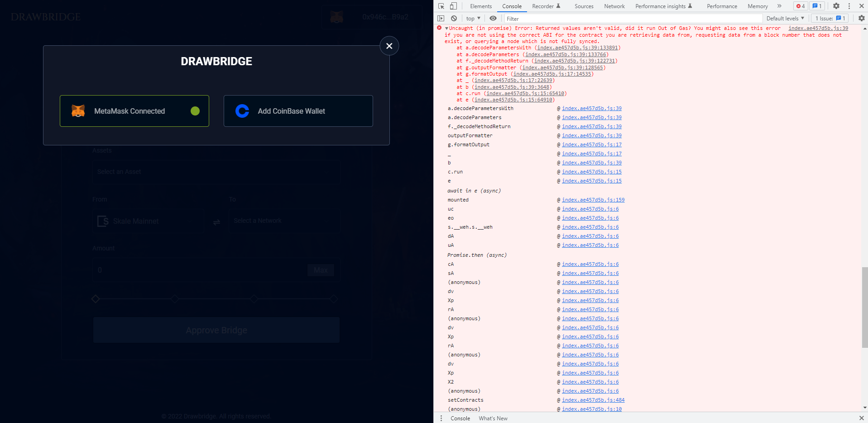This screenshot has width=868, height=423.
Task: Click the Add CoinBase Wallet button
Action: coord(297,111)
